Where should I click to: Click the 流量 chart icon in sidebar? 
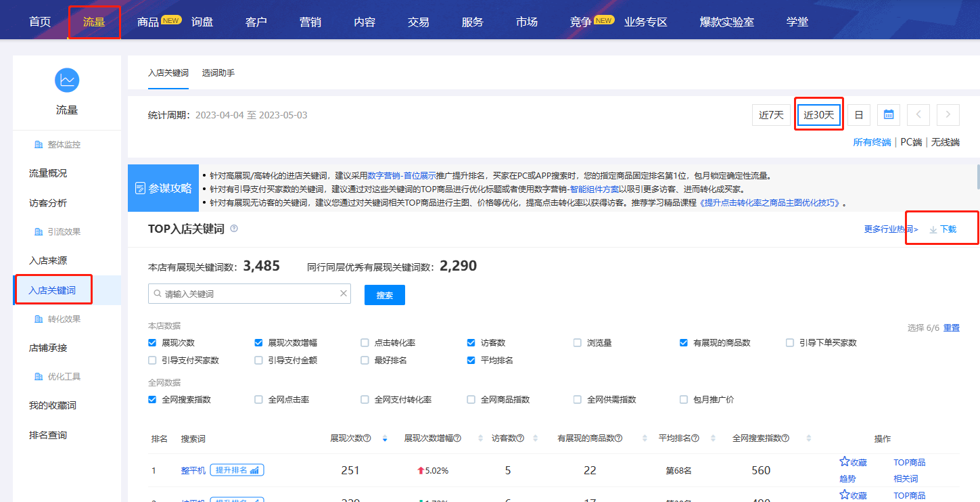click(67, 81)
